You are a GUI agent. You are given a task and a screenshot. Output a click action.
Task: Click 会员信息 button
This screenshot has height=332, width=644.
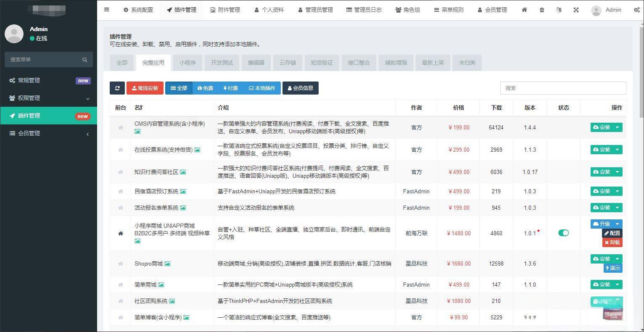(301, 88)
